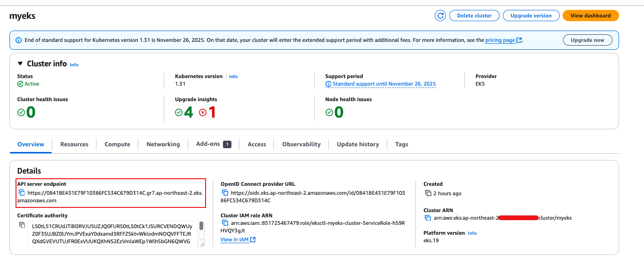Click the cluster health issues check icon
The height and width of the screenshot is (262, 644).
(x=21, y=112)
